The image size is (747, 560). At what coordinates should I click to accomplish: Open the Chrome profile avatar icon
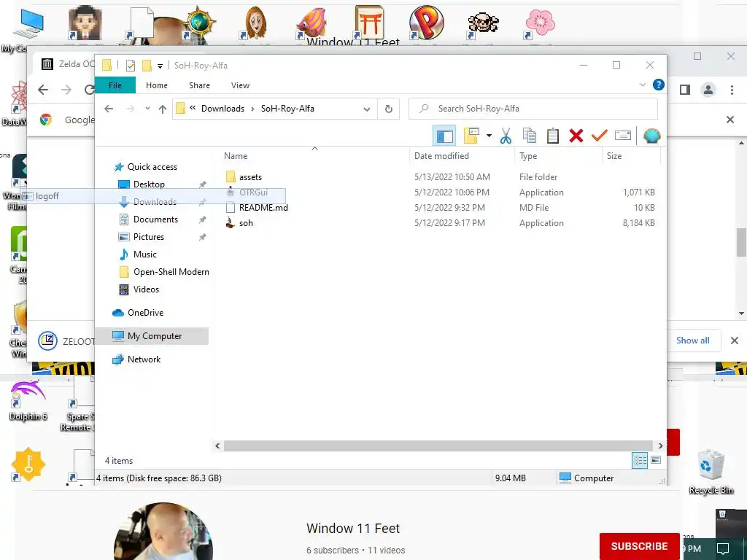pyautogui.click(x=708, y=90)
